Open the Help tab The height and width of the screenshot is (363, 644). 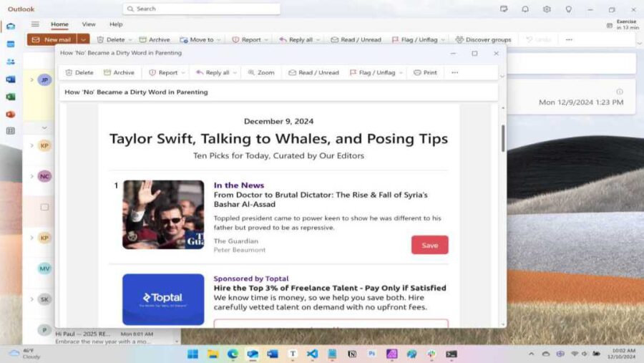[116, 24]
